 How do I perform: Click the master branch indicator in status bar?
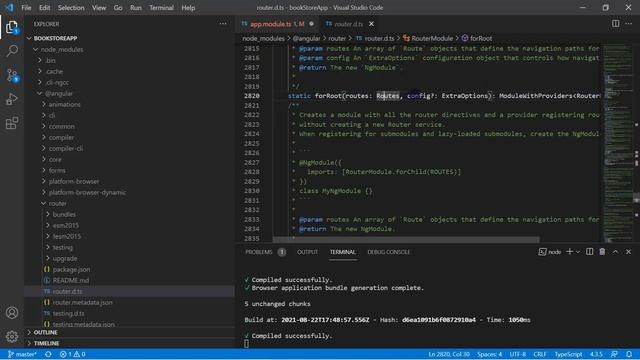click(x=22, y=354)
